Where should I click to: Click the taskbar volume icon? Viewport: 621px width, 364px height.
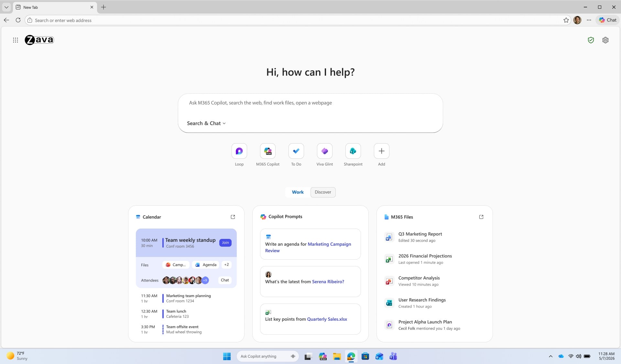click(x=579, y=356)
